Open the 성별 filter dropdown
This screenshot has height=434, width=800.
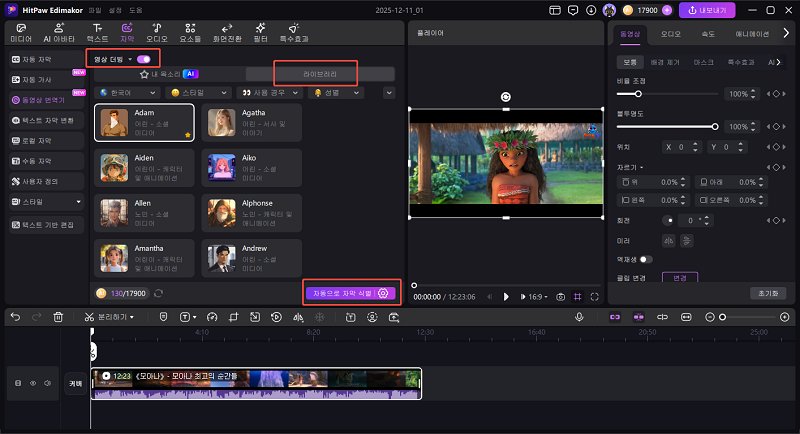click(x=337, y=93)
